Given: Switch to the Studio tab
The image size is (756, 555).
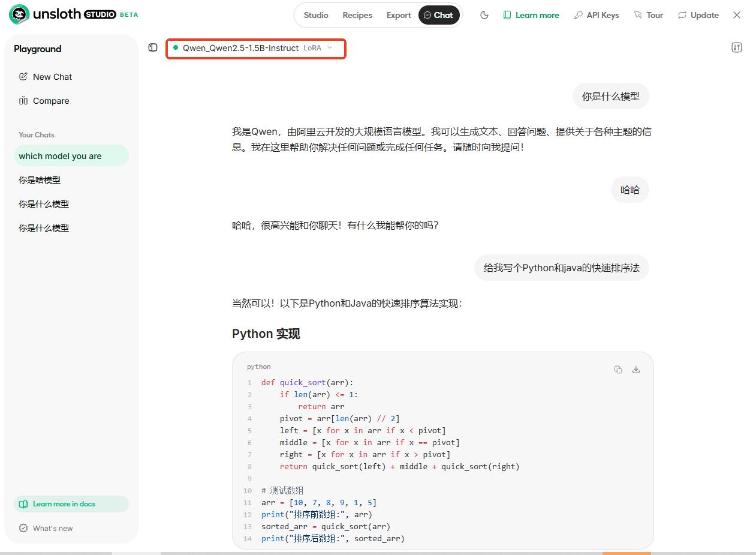Looking at the screenshot, I should 316,15.
